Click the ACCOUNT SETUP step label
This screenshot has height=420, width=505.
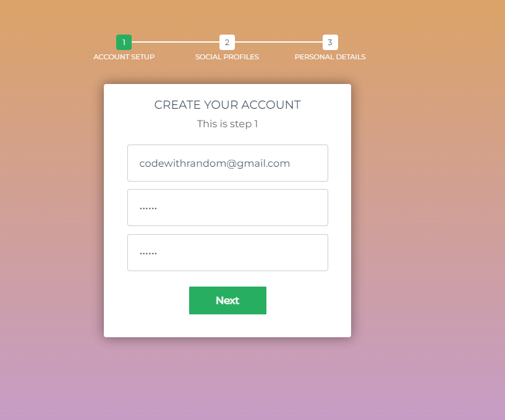coord(124,57)
